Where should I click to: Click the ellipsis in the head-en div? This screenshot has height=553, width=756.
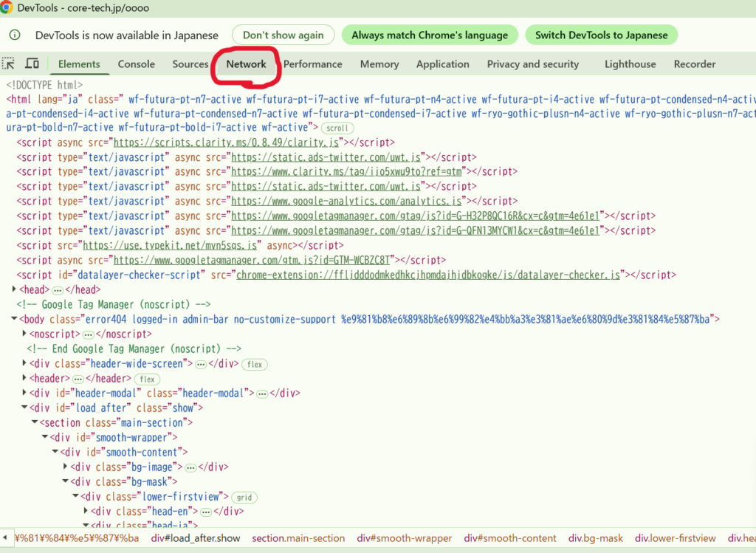(205, 512)
